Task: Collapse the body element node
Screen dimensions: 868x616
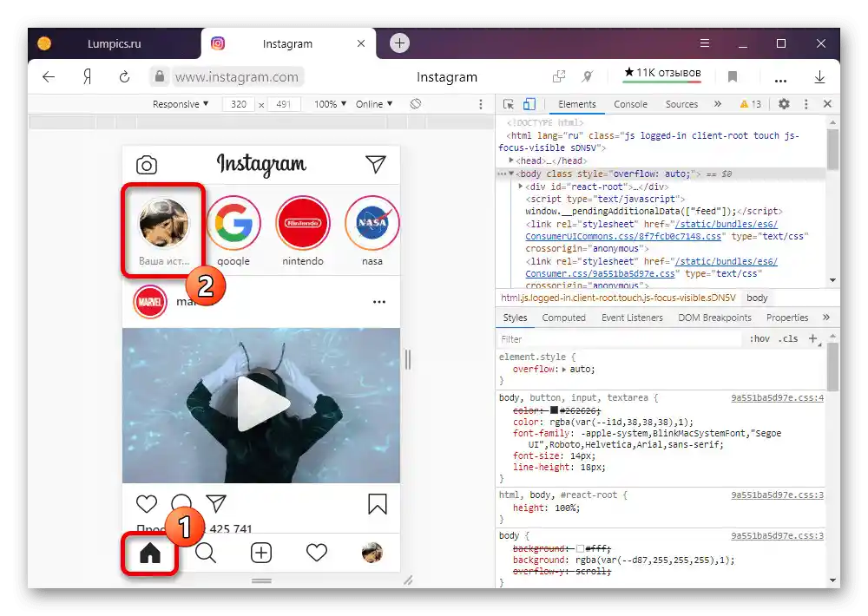Action: point(511,174)
